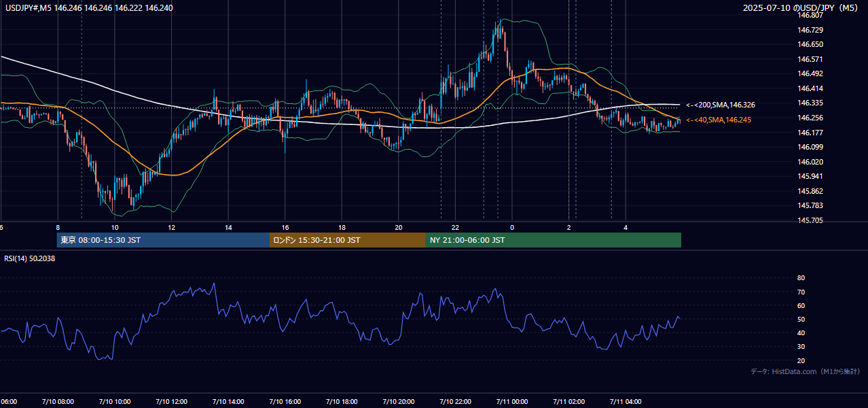Click price level 145.783 on the axis
868x408 pixels.
tap(810, 205)
